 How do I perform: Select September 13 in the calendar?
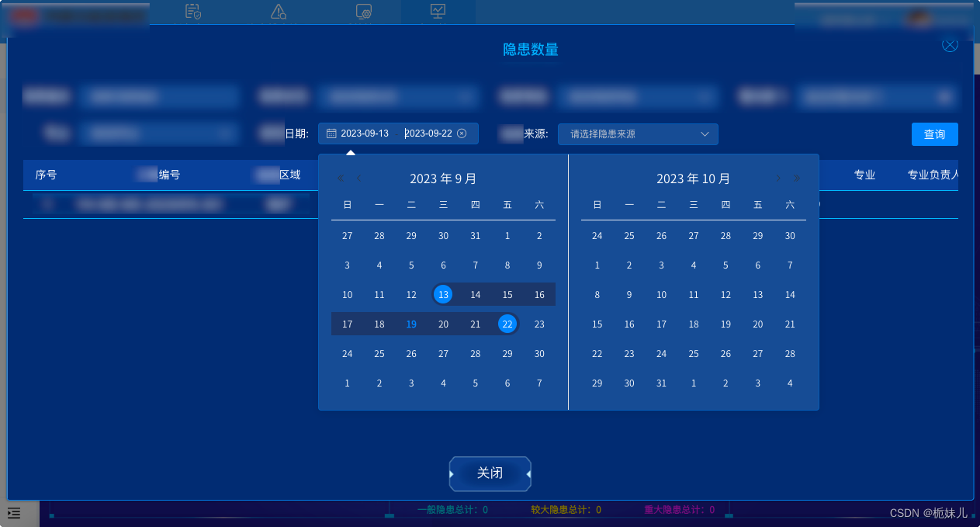(x=443, y=294)
